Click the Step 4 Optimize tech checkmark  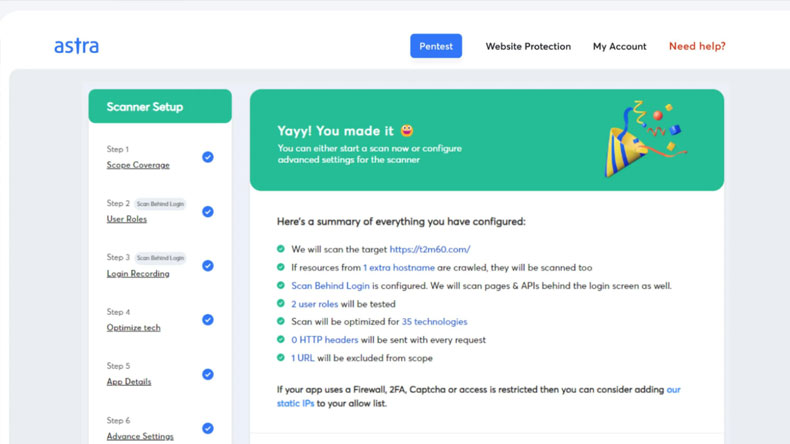click(x=208, y=320)
